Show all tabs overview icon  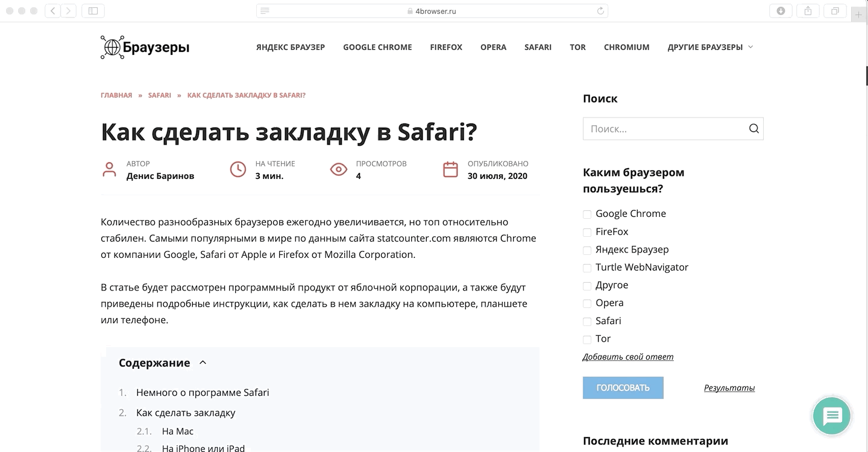point(835,11)
